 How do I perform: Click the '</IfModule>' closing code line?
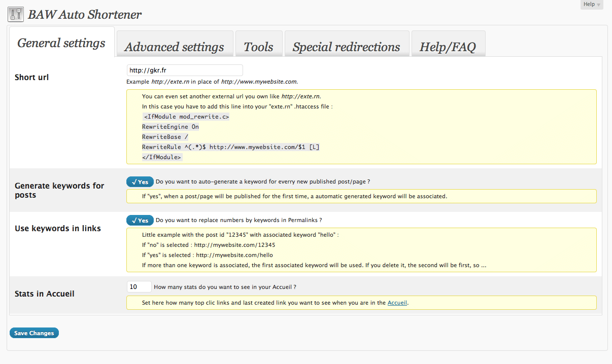pos(162,157)
